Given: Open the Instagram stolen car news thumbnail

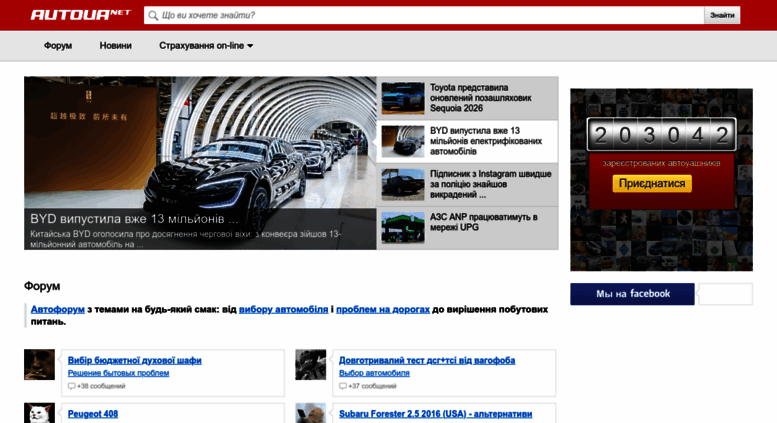Looking at the screenshot, I should pyautogui.click(x=403, y=184).
